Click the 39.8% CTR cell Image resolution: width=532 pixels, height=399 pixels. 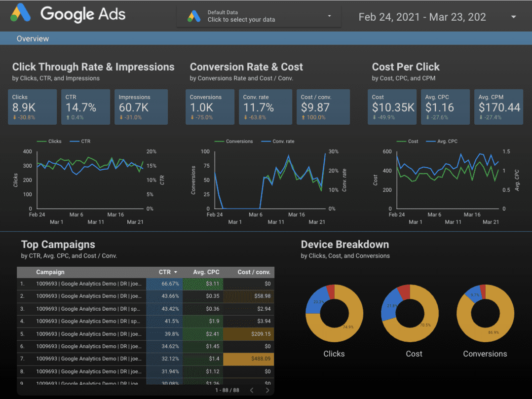(164, 334)
